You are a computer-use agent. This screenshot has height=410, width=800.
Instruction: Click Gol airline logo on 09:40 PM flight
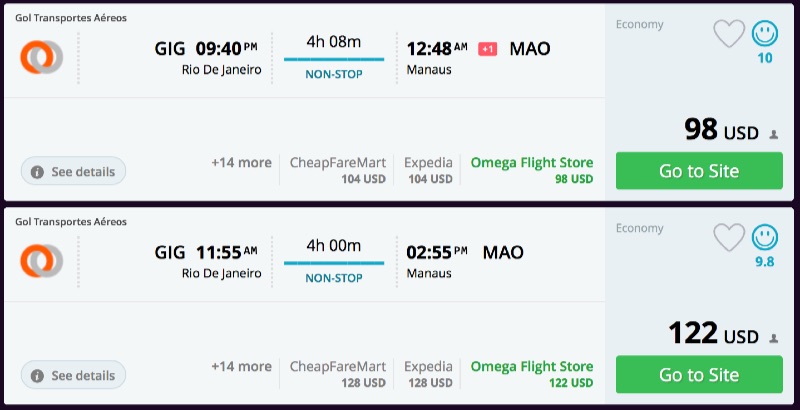[x=42, y=57]
